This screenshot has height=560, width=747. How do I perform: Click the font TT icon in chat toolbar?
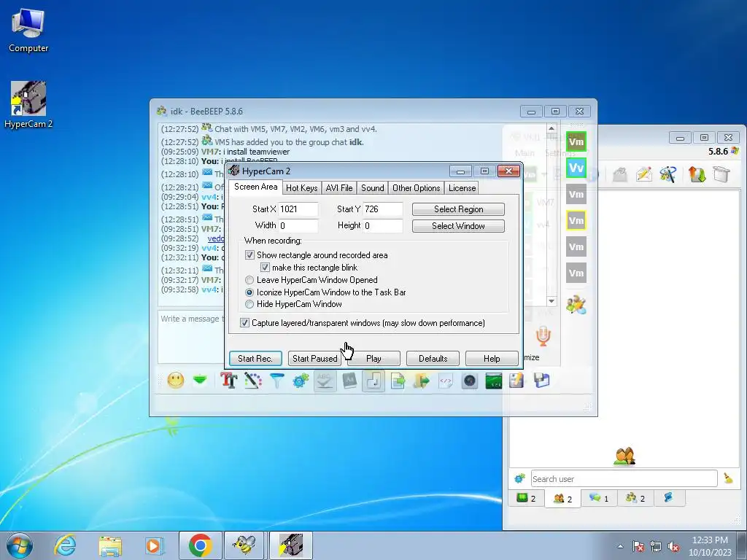(228, 380)
